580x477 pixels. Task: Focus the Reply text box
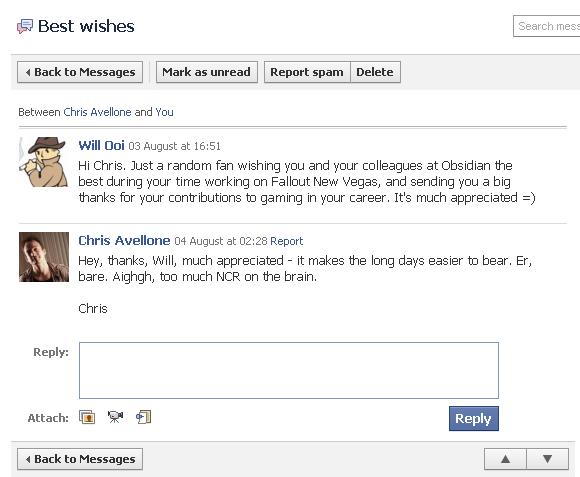289,371
